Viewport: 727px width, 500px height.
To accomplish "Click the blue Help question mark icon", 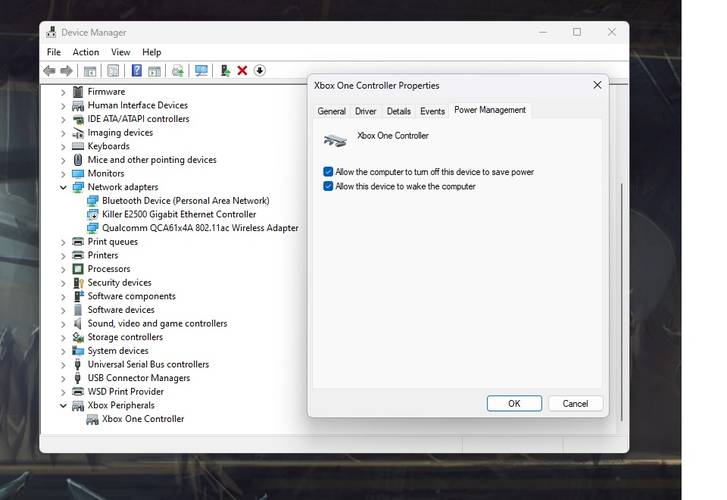I will pyautogui.click(x=137, y=70).
